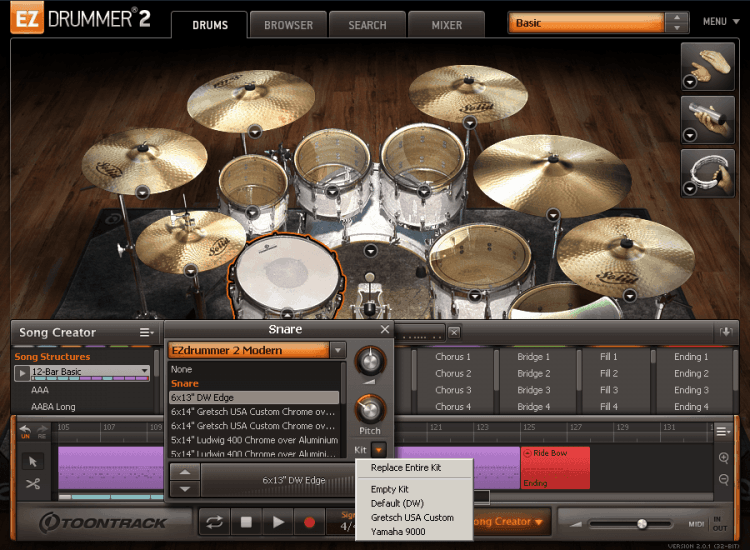This screenshot has width=750, height=550.
Task: Zoom out on the timeline
Action: point(724,479)
